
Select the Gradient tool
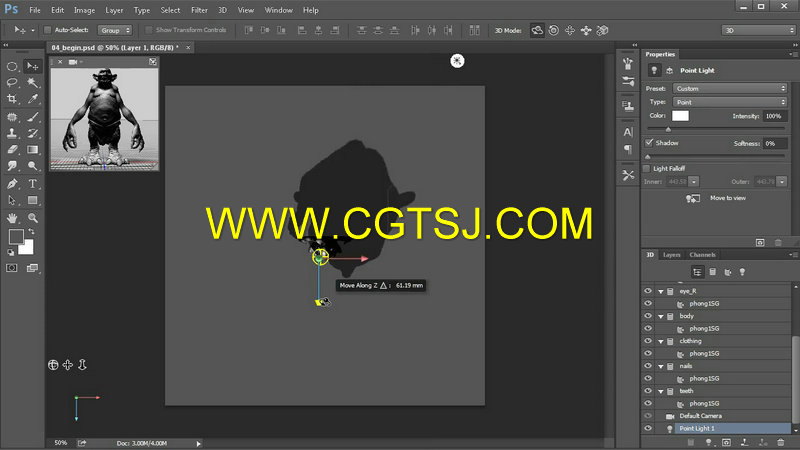coord(32,150)
